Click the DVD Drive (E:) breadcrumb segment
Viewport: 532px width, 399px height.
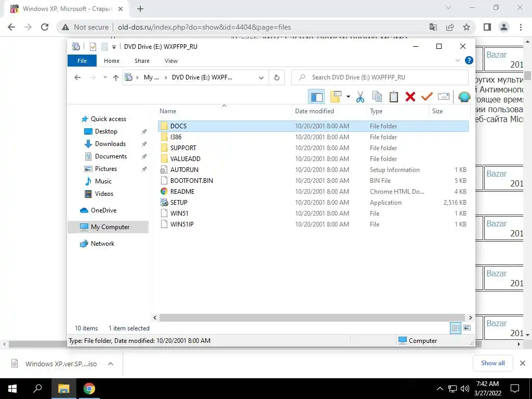click(202, 77)
